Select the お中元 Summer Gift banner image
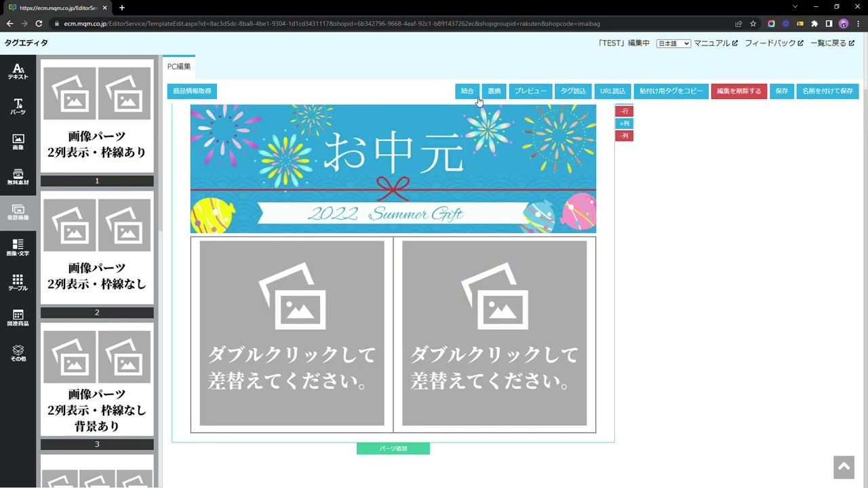The width and height of the screenshot is (868, 488). click(x=393, y=169)
